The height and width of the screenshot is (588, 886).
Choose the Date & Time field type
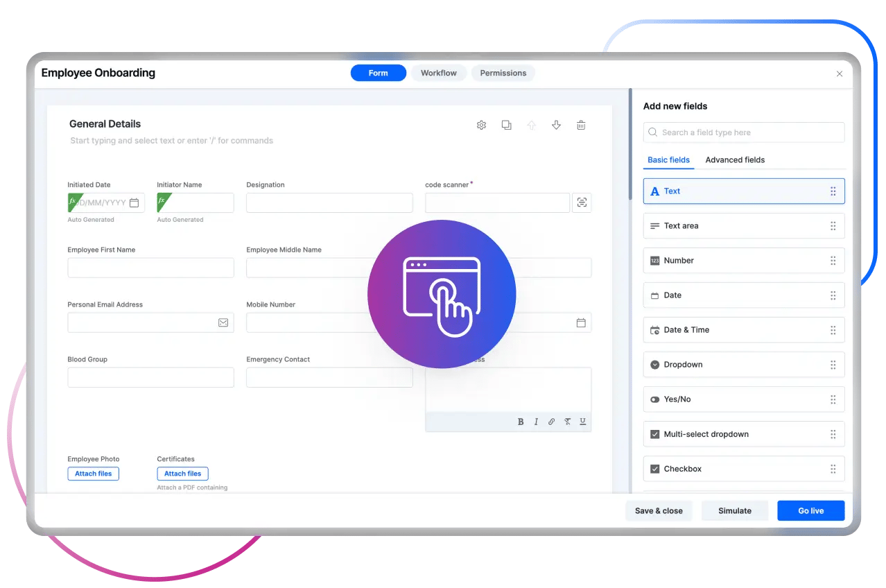tap(743, 329)
